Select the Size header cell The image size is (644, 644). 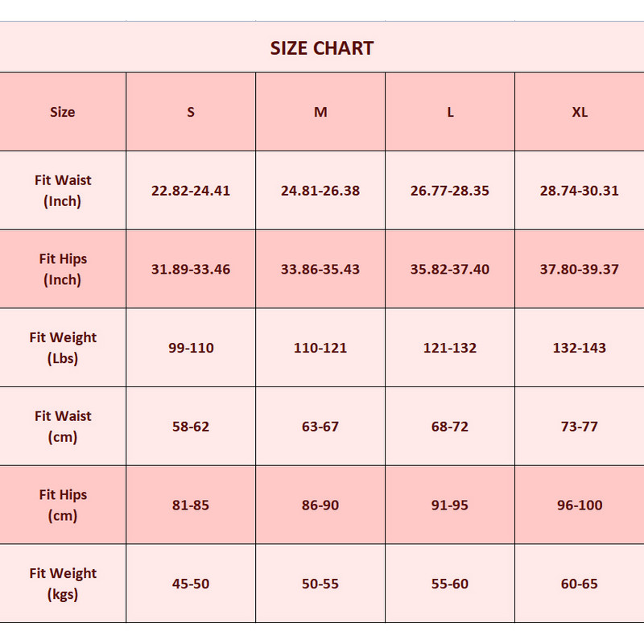62,112
